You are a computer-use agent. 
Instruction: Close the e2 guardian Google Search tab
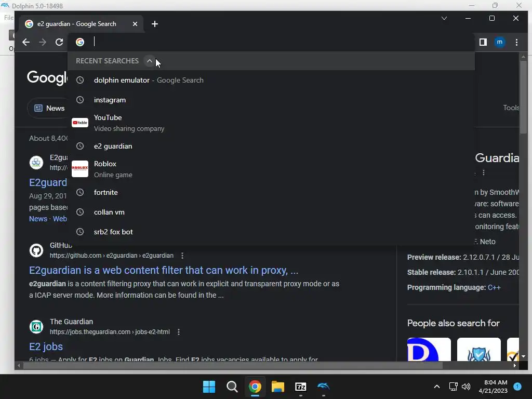(135, 24)
